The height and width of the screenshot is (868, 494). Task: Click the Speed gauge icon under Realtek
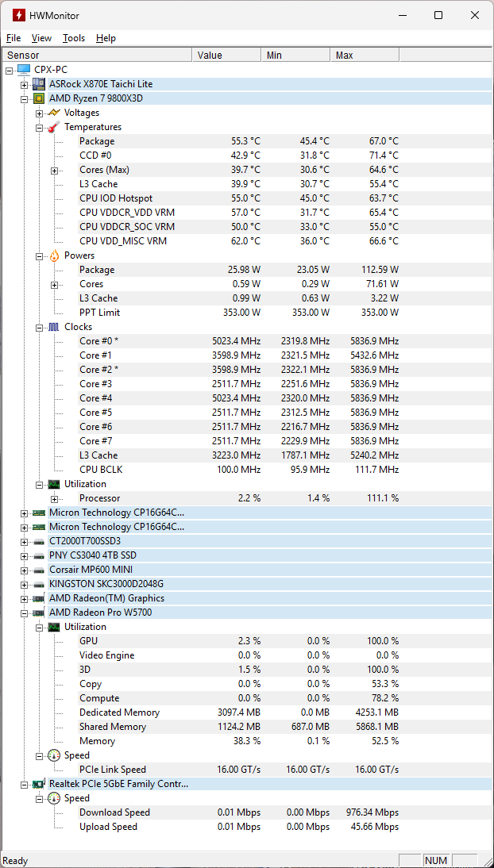click(53, 798)
